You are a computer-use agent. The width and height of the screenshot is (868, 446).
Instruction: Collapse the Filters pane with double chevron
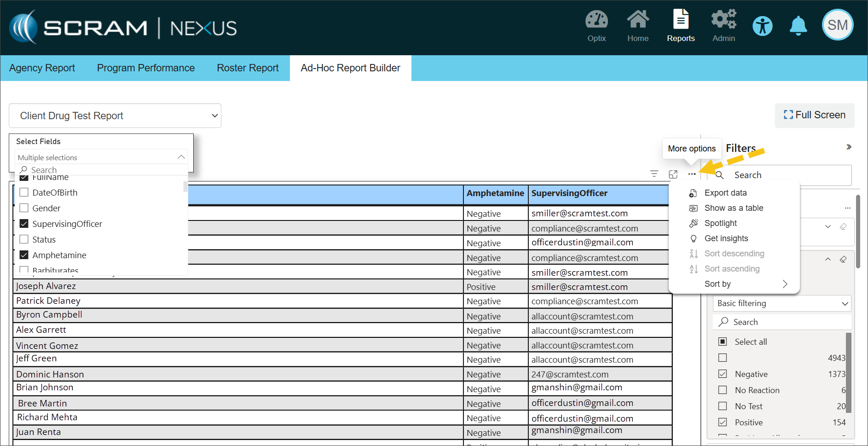pyautogui.click(x=849, y=147)
